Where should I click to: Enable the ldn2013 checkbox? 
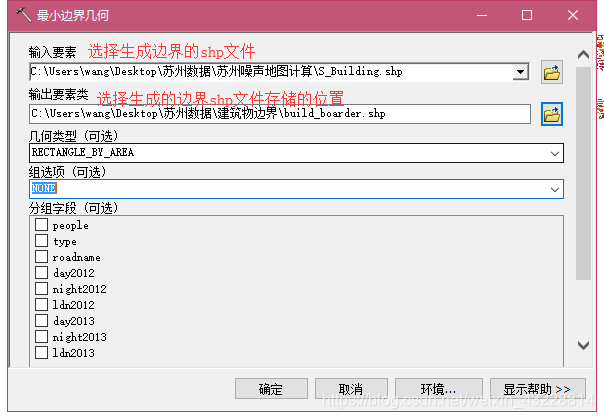[x=41, y=352]
